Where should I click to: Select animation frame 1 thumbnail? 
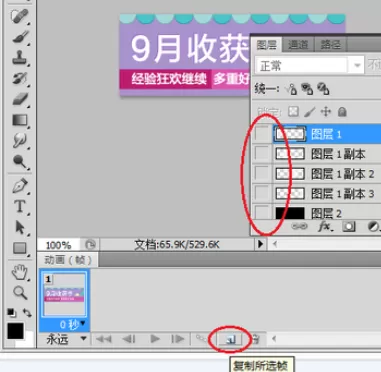click(x=64, y=294)
